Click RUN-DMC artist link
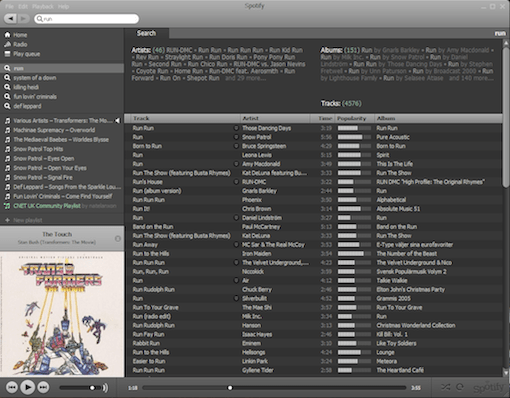 (x=179, y=50)
